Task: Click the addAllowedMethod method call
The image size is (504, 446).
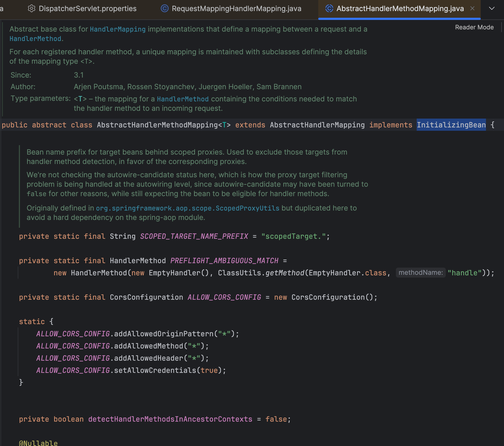Action: pyautogui.click(x=149, y=346)
